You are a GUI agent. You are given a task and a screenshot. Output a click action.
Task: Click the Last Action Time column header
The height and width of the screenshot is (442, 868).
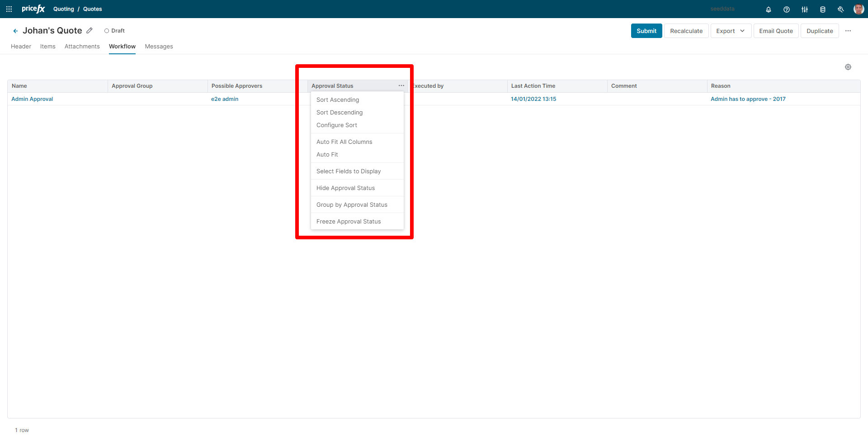[533, 86]
